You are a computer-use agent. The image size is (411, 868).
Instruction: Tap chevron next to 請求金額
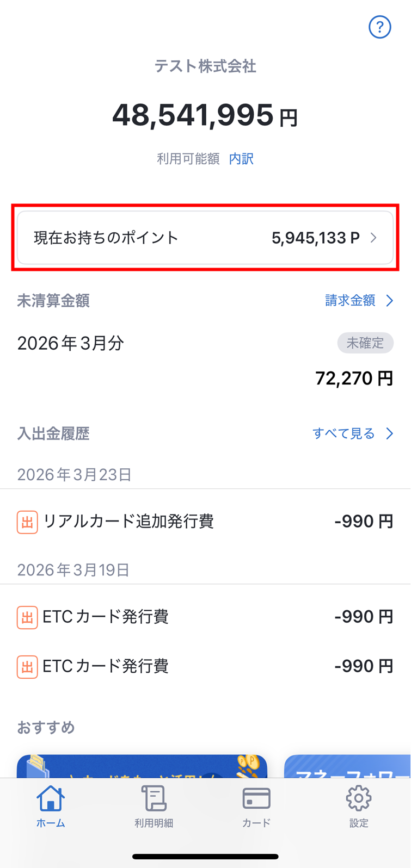click(x=389, y=301)
